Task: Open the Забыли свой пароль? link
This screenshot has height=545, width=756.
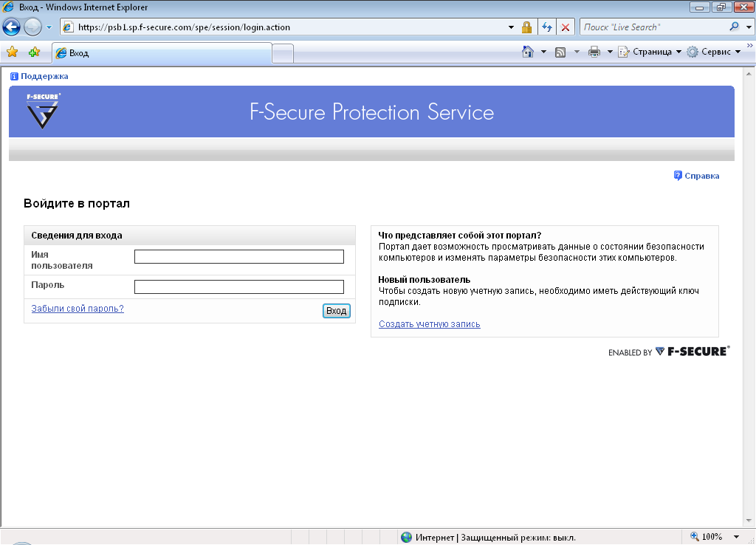Action: (x=78, y=309)
